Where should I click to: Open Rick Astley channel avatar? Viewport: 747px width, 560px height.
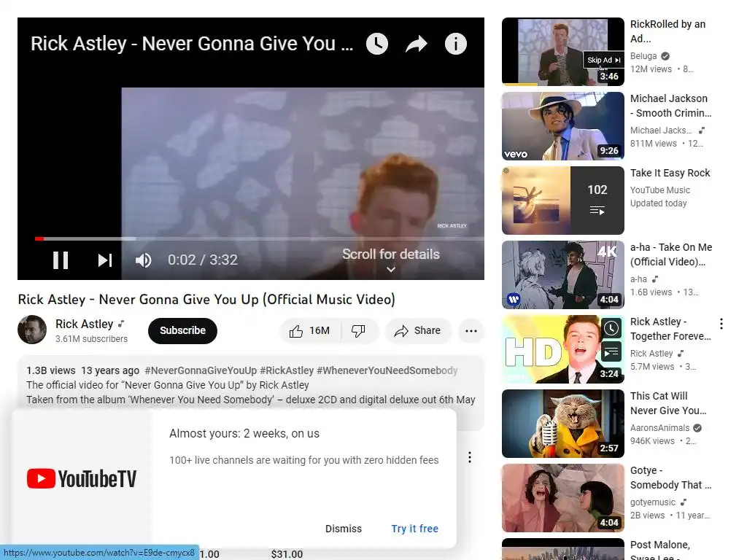32,330
